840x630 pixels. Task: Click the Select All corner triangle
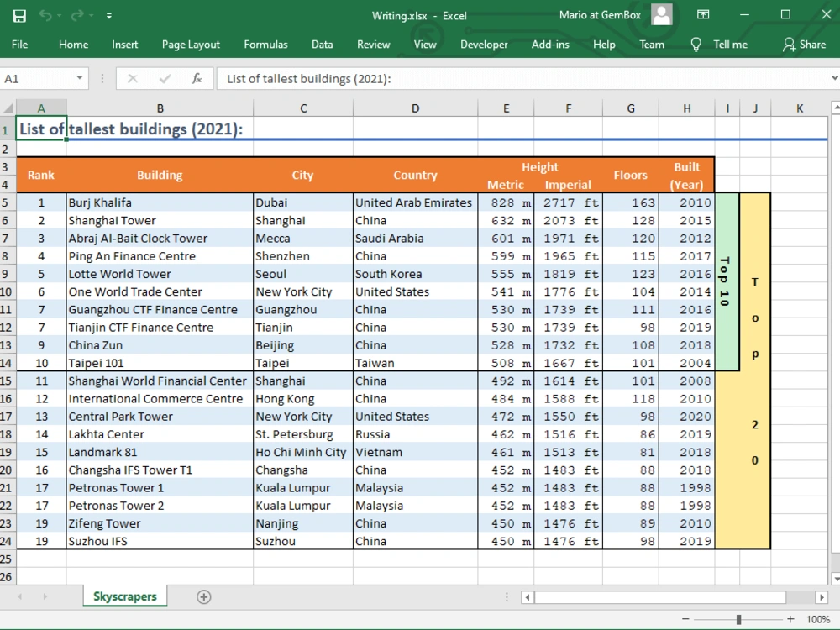point(8,108)
